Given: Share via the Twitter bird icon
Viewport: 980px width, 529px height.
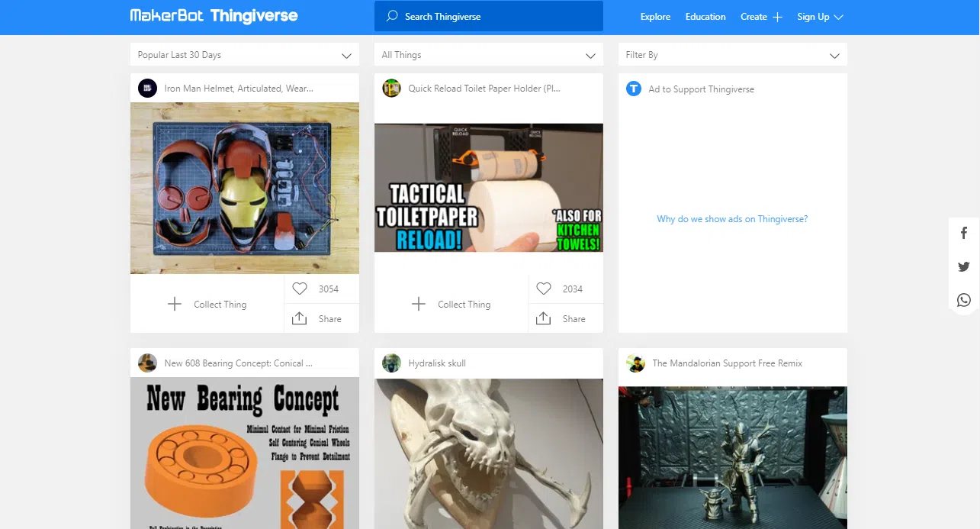Looking at the screenshot, I should (x=963, y=266).
